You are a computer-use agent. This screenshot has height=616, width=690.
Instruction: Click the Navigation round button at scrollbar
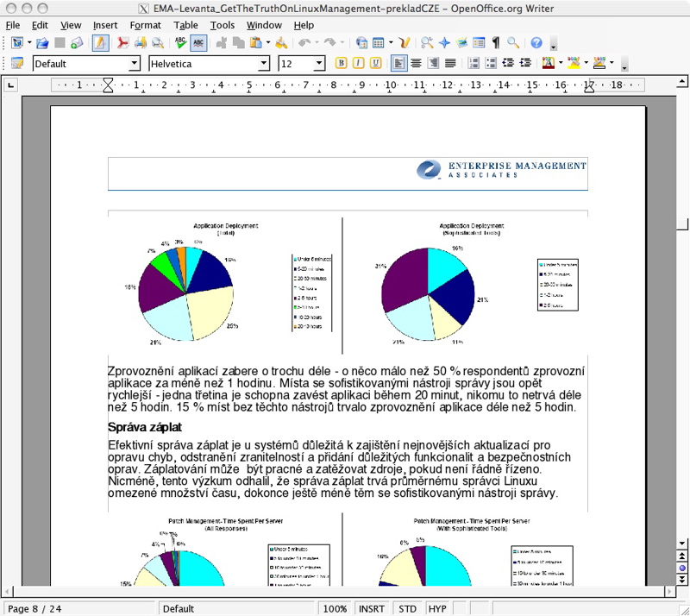click(x=682, y=568)
